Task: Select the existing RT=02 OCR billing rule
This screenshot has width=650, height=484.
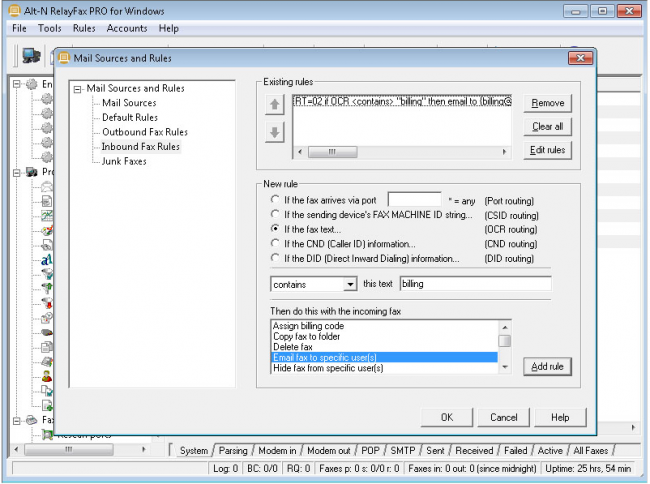Action: (402, 102)
